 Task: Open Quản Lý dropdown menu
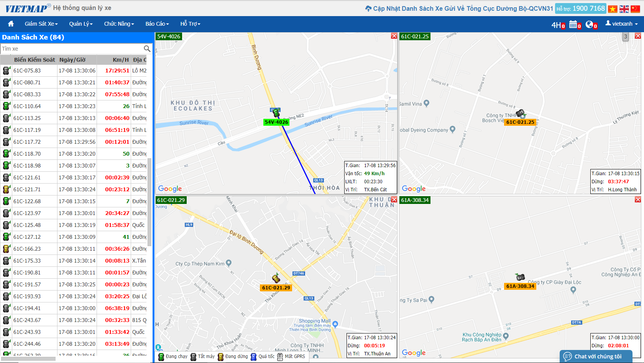(x=81, y=24)
